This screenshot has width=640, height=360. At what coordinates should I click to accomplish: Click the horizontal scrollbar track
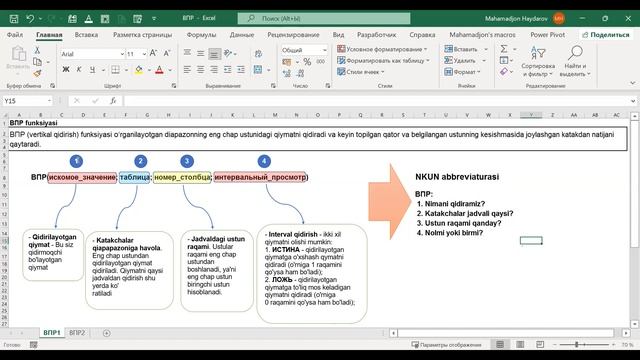(x=506, y=333)
